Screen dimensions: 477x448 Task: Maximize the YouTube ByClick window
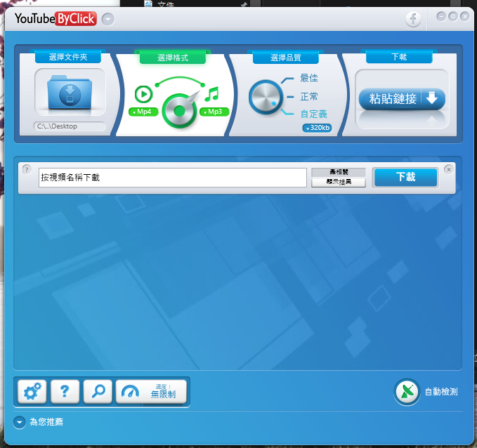pyautogui.click(x=453, y=16)
